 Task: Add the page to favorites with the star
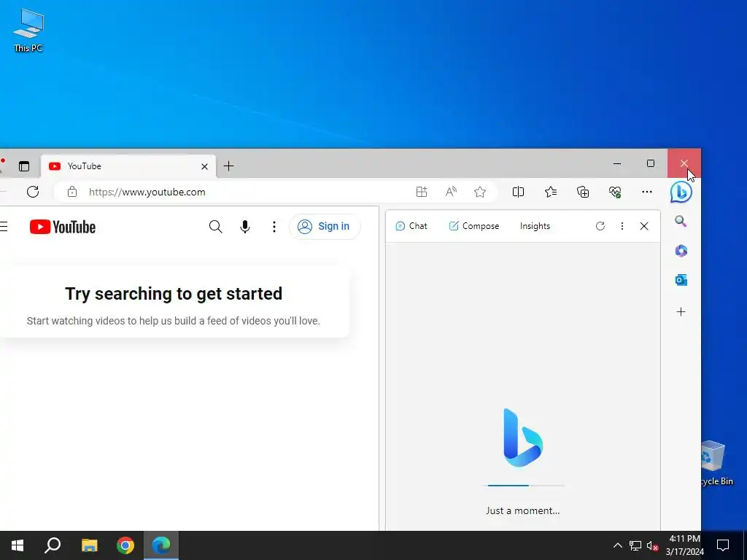(x=480, y=192)
